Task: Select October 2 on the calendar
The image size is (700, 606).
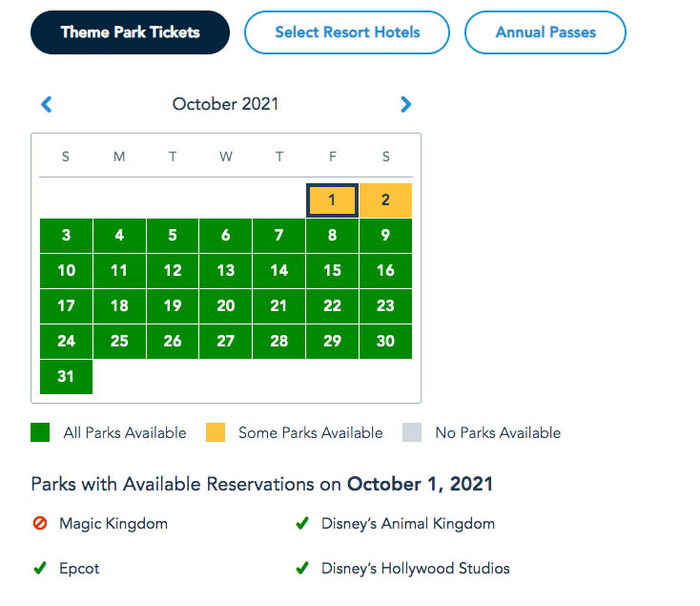Action: tap(385, 200)
